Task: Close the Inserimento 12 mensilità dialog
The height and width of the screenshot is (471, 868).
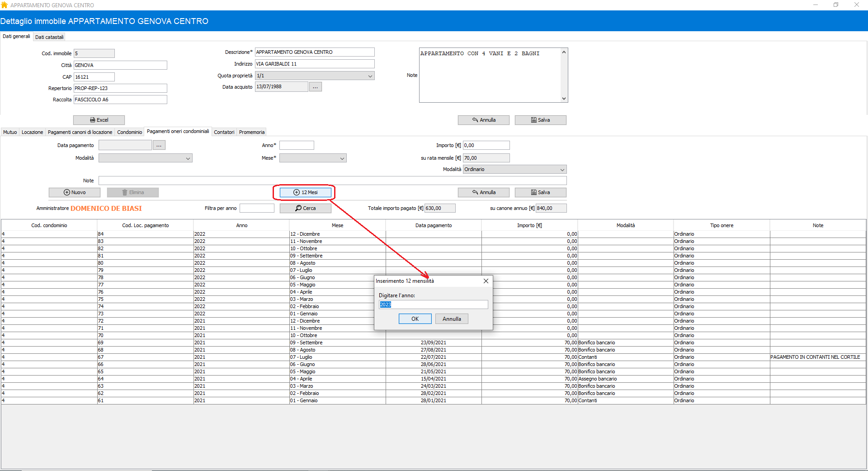Action: point(486,281)
